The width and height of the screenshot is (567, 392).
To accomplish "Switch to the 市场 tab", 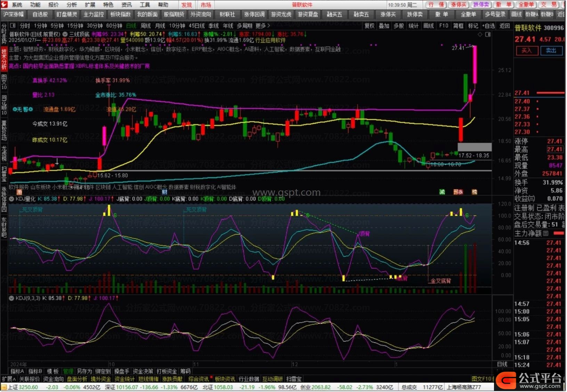I will [206, 5].
